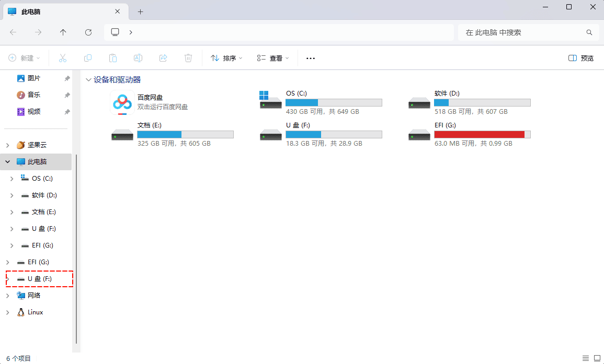Click the Share icon in toolbar
Screen dimensions: 604x364
pyautogui.click(x=163, y=58)
